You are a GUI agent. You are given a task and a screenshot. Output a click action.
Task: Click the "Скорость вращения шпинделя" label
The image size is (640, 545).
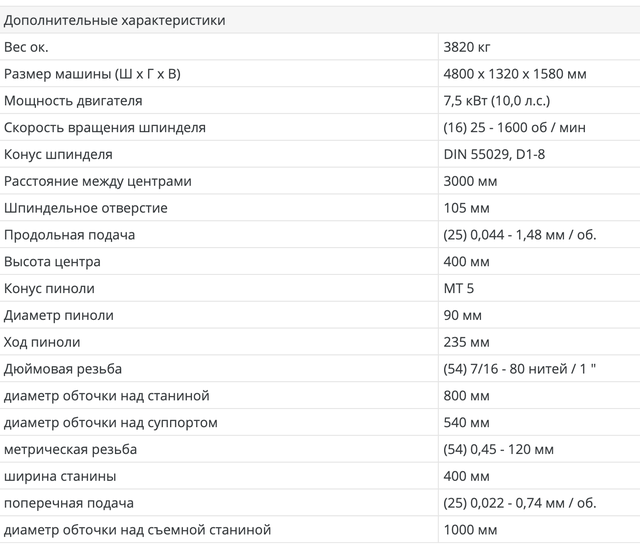coord(105,128)
